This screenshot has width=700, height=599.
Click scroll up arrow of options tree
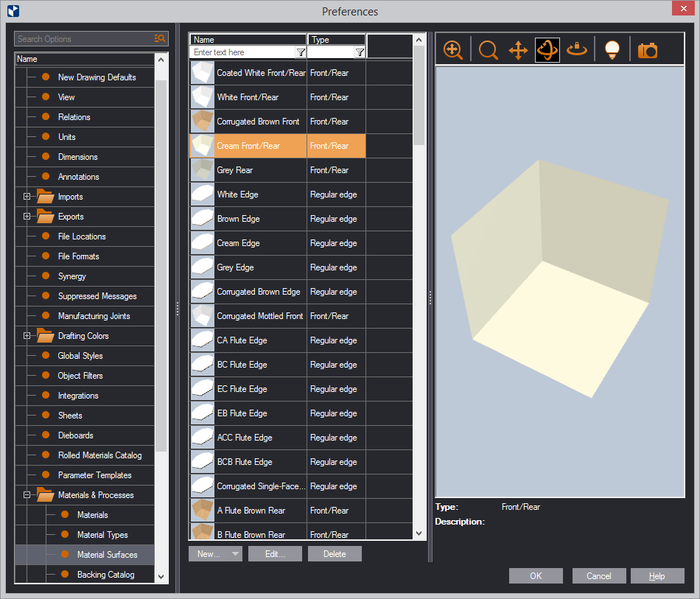point(161,60)
